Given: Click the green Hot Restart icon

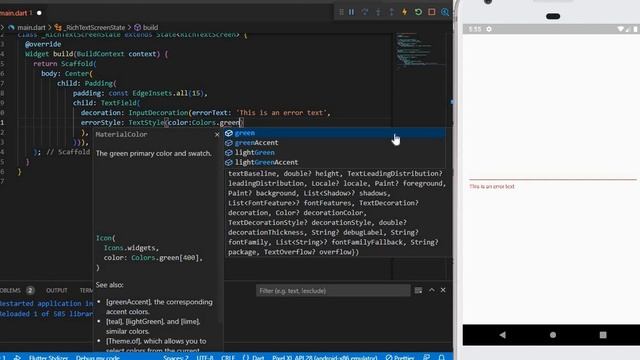Looking at the screenshot, I should tap(418, 12).
